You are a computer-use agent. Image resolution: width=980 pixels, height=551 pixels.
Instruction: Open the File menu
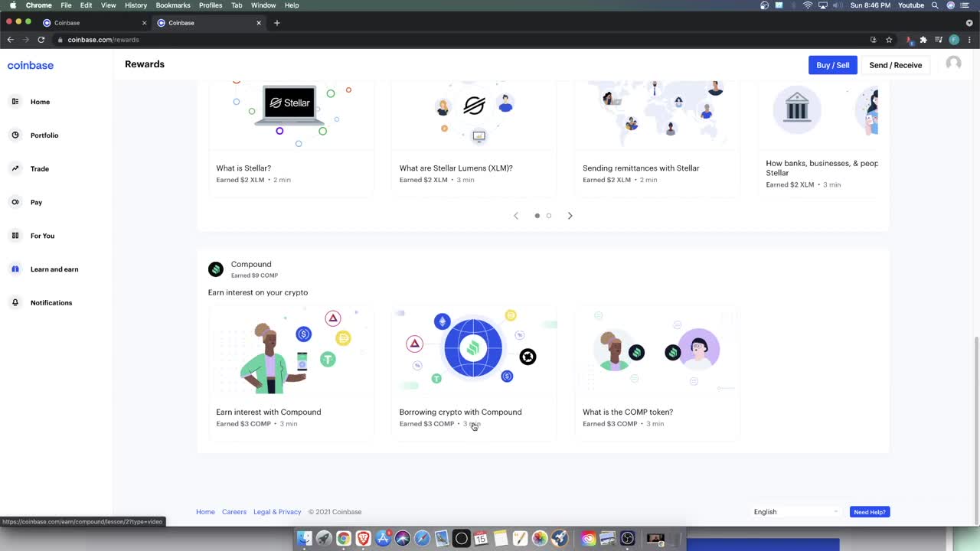pos(67,5)
